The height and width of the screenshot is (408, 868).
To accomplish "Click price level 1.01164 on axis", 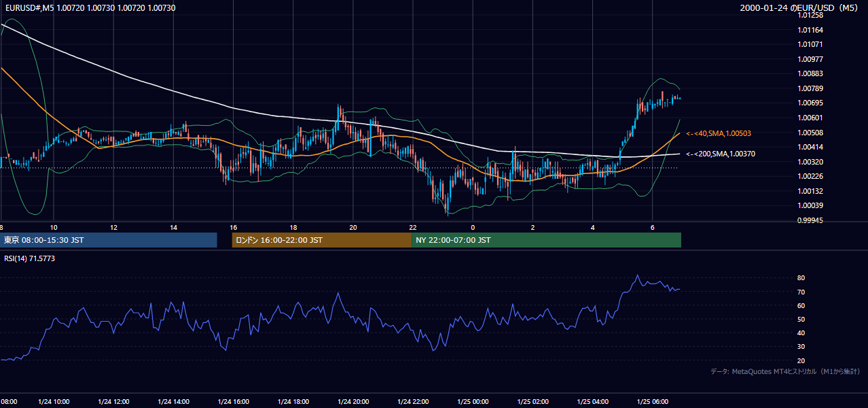I will [x=810, y=30].
